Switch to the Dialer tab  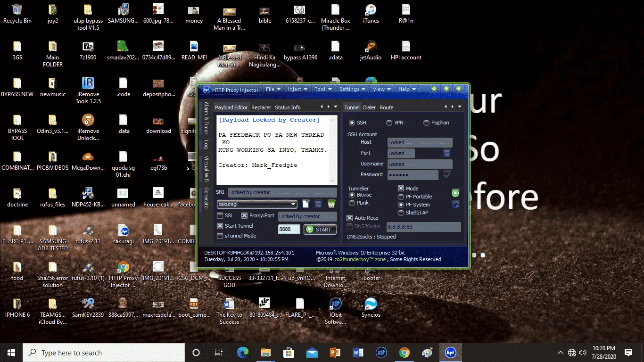click(369, 107)
